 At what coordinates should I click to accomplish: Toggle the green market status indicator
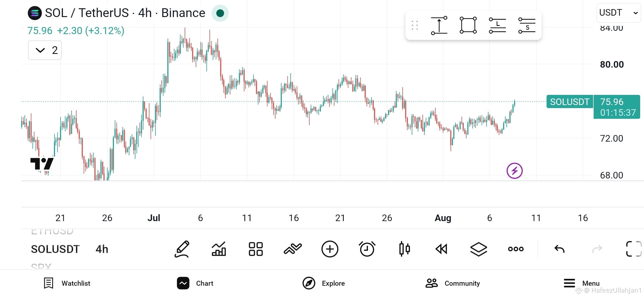[x=220, y=13]
